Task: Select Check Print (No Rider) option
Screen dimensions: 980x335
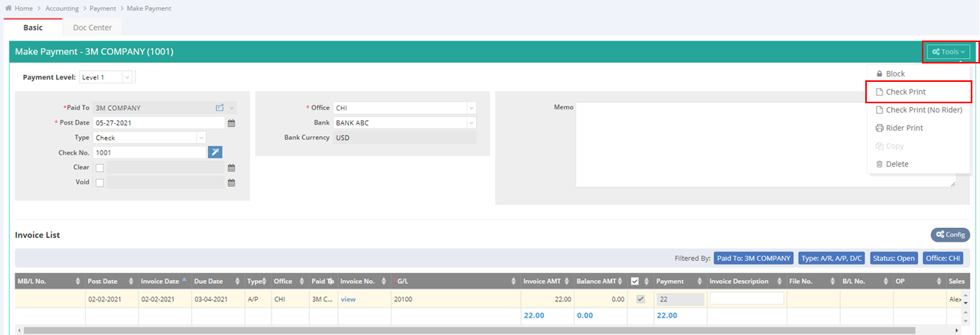Action: (923, 110)
